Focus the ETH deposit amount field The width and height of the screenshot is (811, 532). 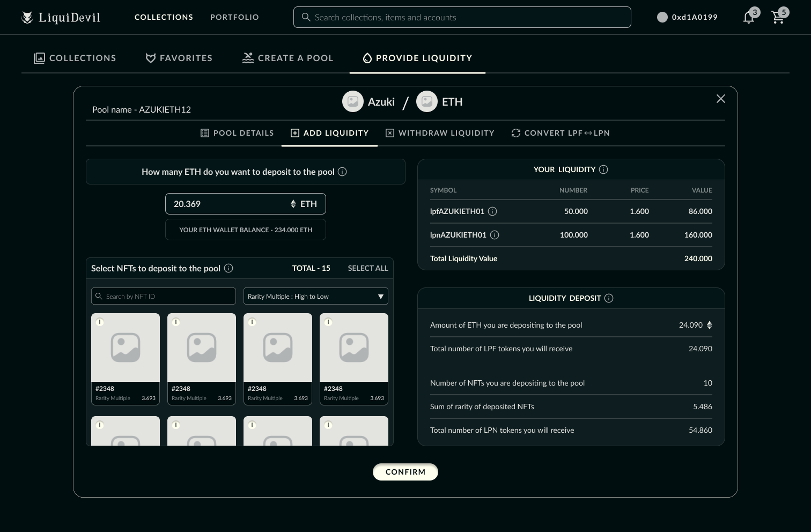click(246, 204)
